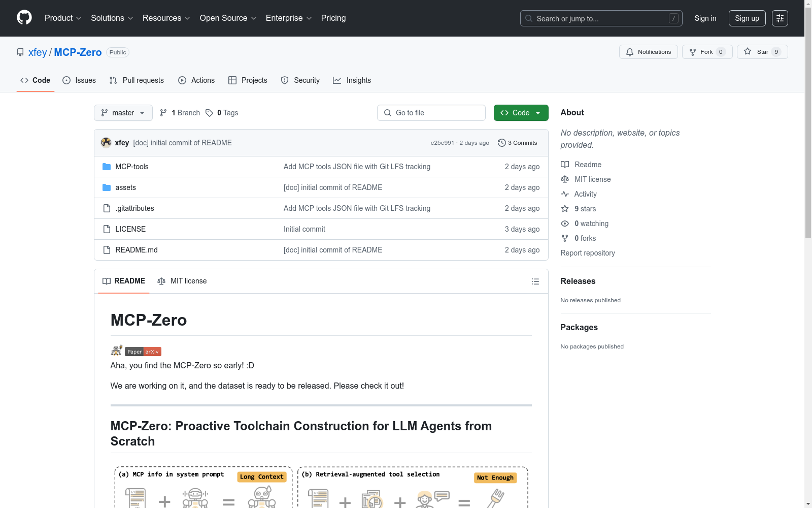Open the Report repository link

(588, 253)
